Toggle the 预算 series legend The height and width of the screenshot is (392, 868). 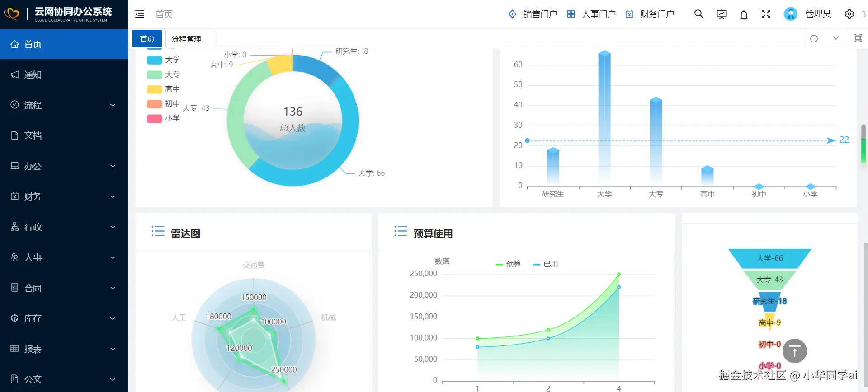click(508, 264)
